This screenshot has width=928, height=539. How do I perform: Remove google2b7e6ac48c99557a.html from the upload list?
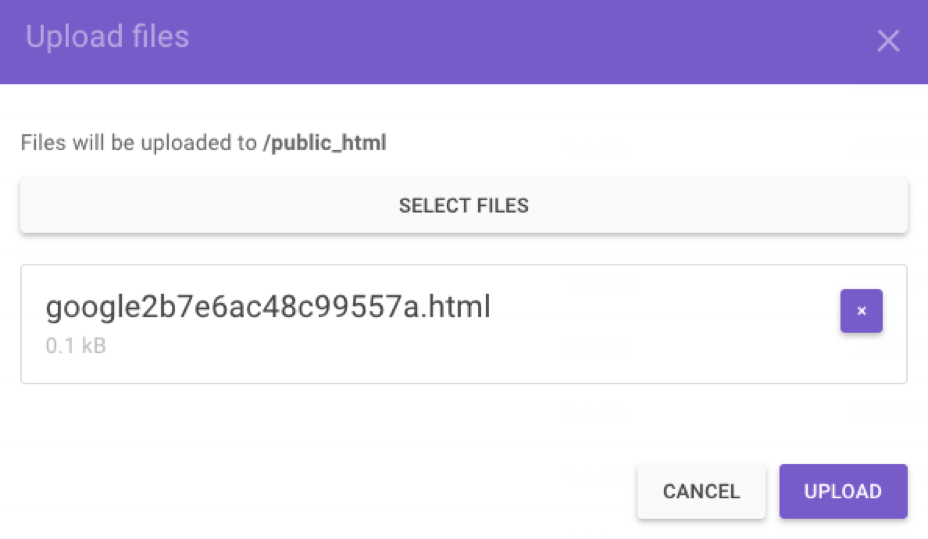(x=861, y=311)
